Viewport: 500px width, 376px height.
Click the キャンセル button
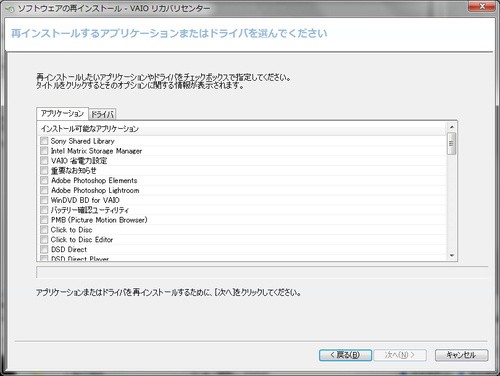(x=461, y=355)
